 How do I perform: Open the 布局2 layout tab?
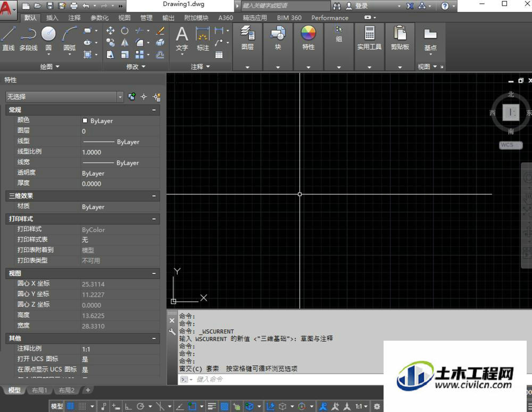66,390
